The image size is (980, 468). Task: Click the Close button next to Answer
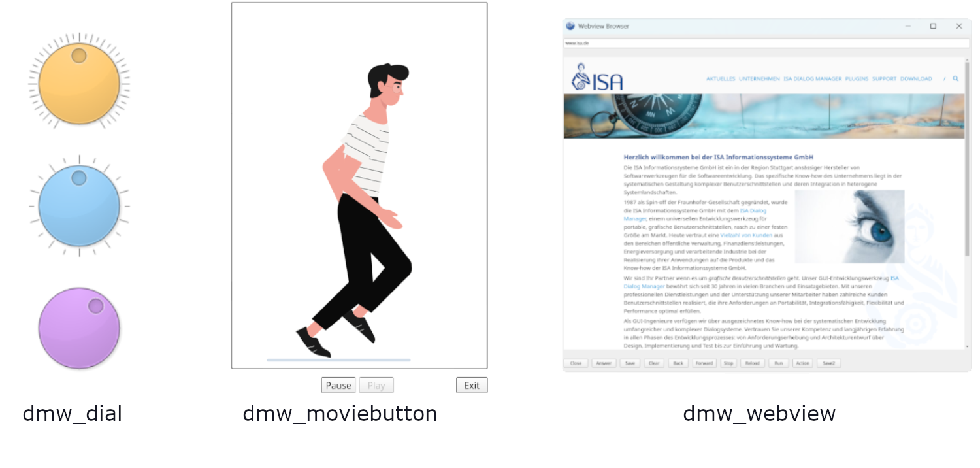(576, 363)
